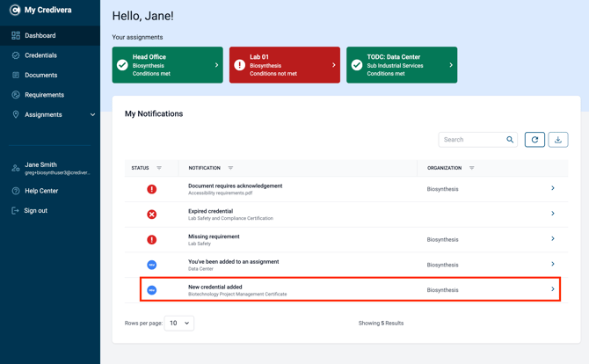This screenshot has width=589, height=364.
Task: Click the red alert icon for Document requires acknowledgement
Action: 152,189
